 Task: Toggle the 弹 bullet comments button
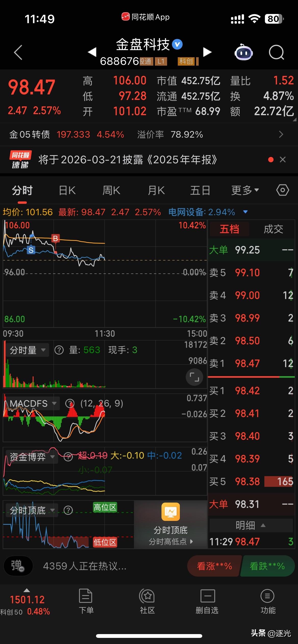pyautogui.click(x=18, y=565)
